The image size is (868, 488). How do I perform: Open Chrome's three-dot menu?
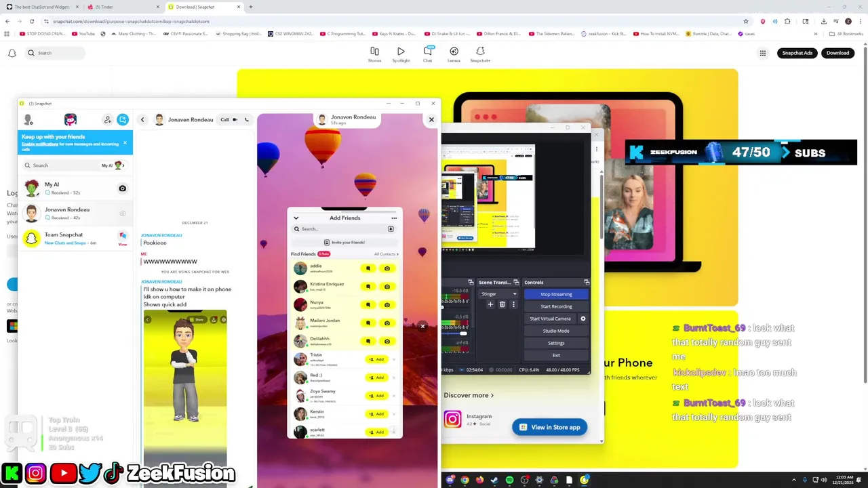point(859,21)
